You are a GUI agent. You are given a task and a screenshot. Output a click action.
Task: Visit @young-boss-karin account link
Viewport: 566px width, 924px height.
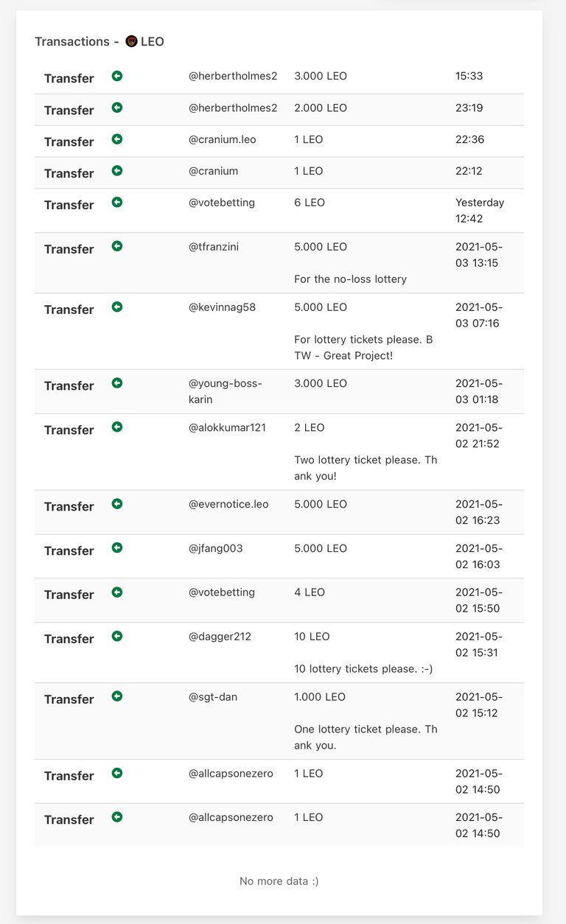click(x=226, y=391)
